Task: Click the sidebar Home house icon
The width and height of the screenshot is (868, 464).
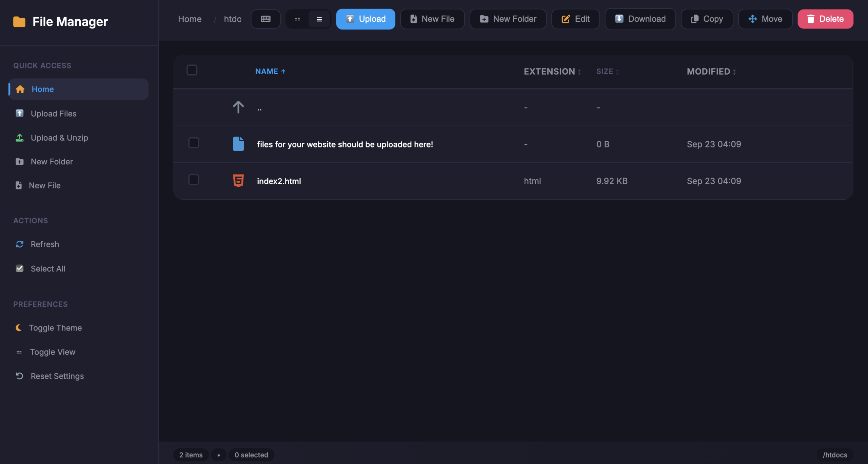Action: [20, 89]
